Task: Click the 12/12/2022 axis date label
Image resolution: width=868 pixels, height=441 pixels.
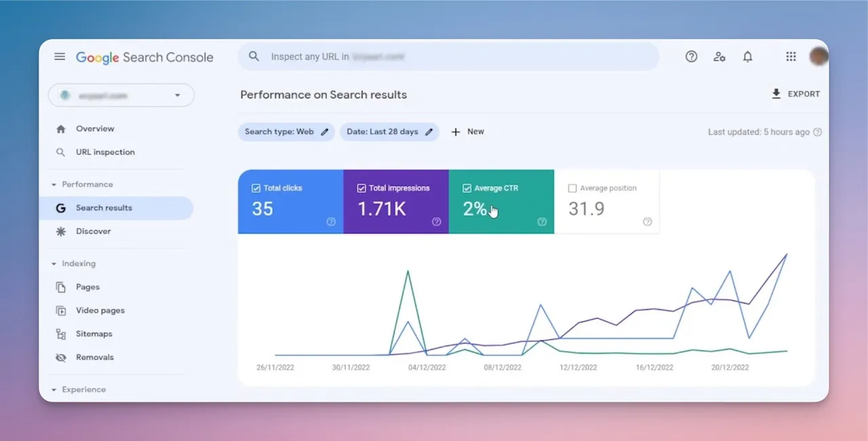Action: pyautogui.click(x=578, y=367)
